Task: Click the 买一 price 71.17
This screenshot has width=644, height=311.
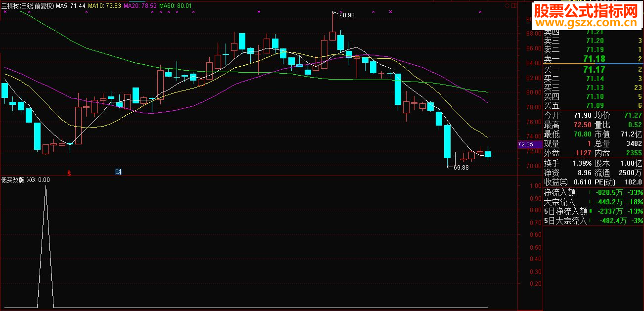Action: [x=594, y=70]
